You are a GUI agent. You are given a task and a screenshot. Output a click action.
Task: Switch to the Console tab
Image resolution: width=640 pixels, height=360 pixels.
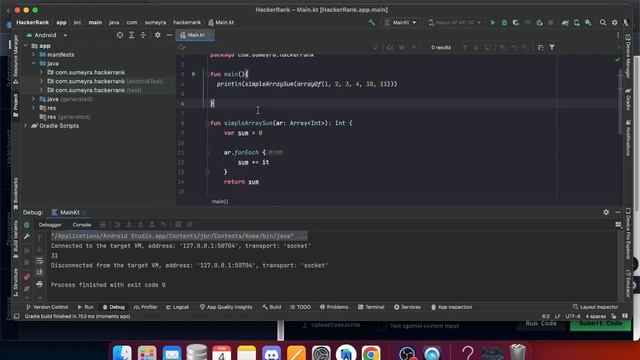pyautogui.click(x=82, y=225)
